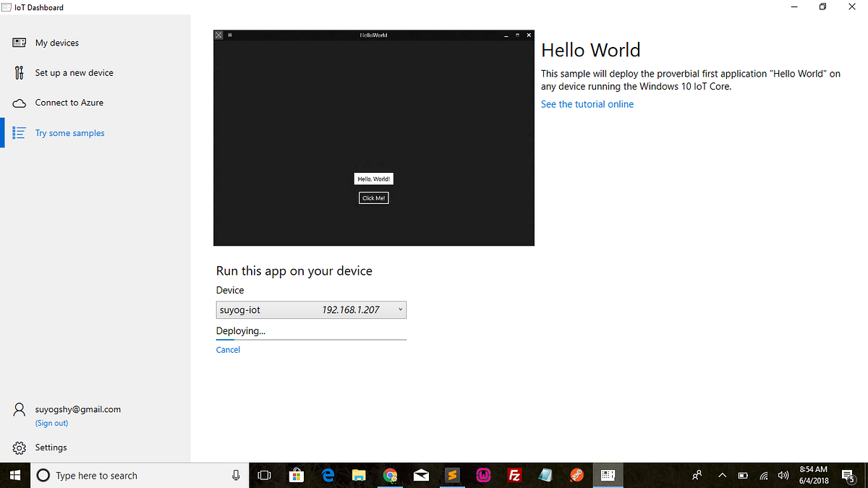The height and width of the screenshot is (488, 868).
Task: Click the deployment progress bar
Action: click(311, 338)
